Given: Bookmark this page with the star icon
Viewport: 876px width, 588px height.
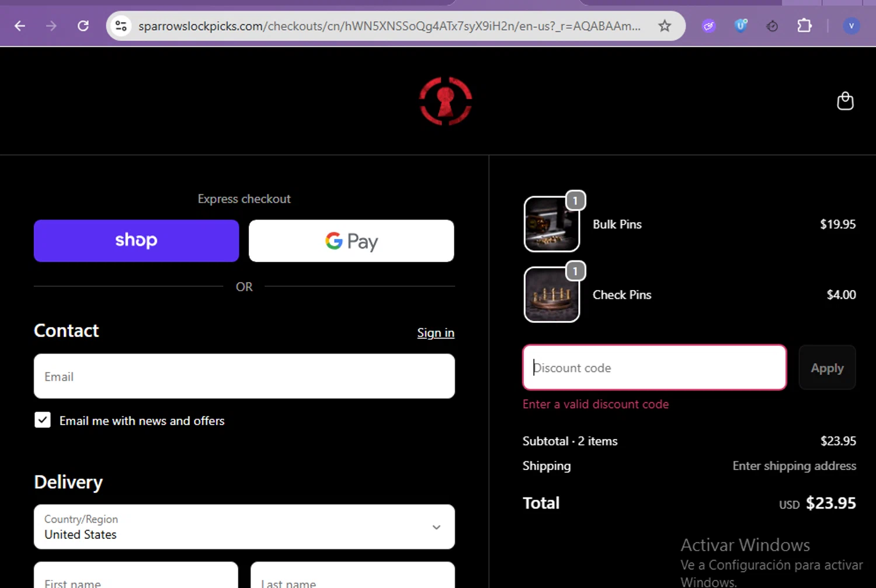Looking at the screenshot, I should [x=665, y=26].
